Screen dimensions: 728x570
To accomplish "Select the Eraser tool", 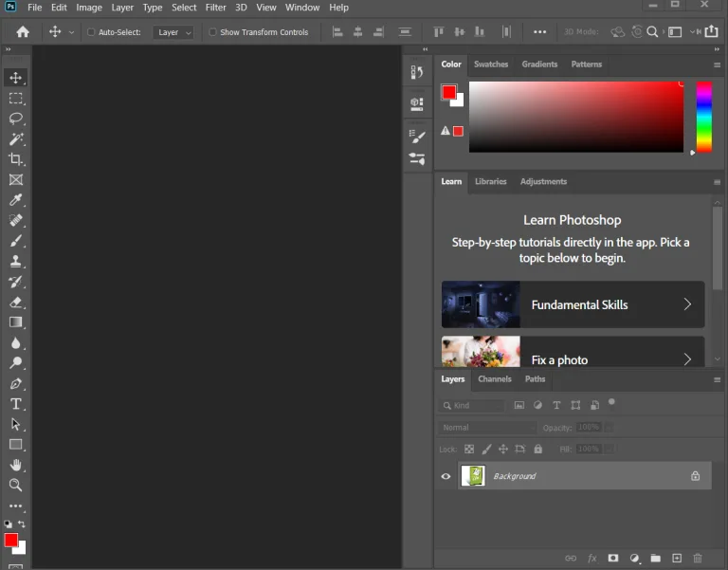I will 16,302.
